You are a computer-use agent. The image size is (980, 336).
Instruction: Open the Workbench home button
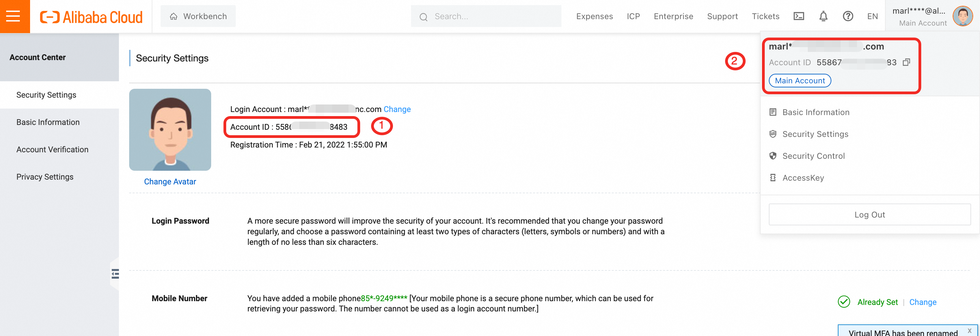[x=198, y=16]
